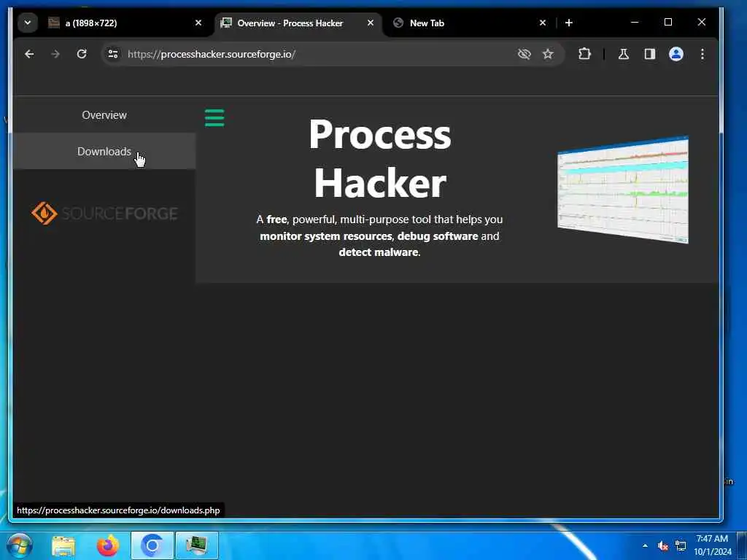
Task: Open the Overview sidebar link
Action: pos(104,114)
